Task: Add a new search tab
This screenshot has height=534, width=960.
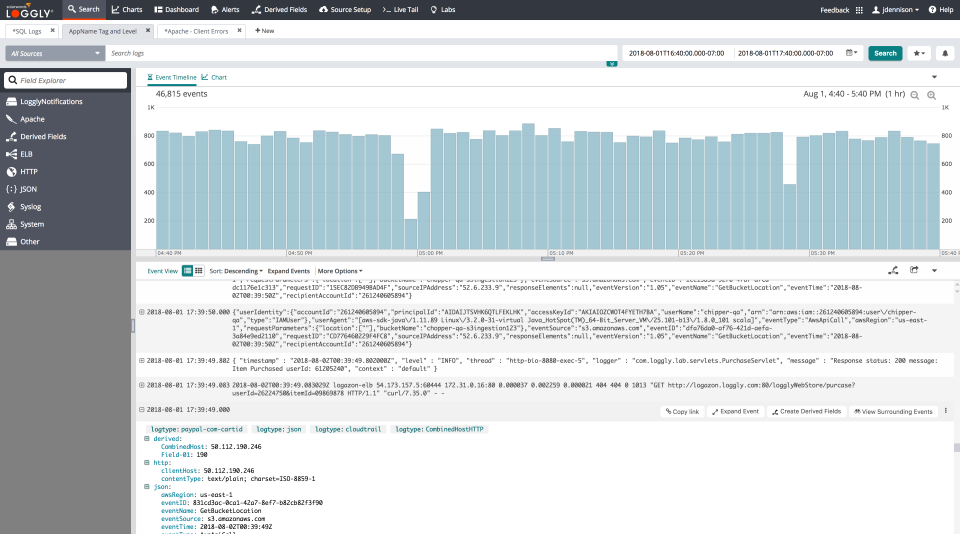Action: (x=264, y=31)
